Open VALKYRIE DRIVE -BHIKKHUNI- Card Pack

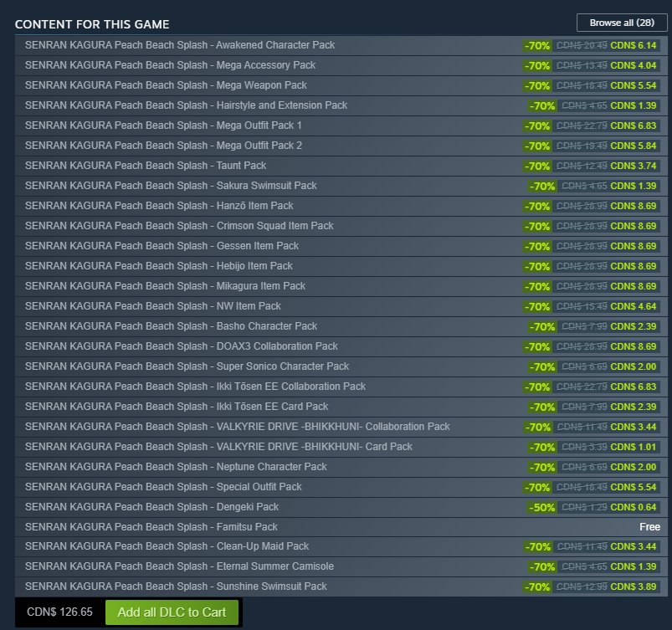tap(341, 447)
